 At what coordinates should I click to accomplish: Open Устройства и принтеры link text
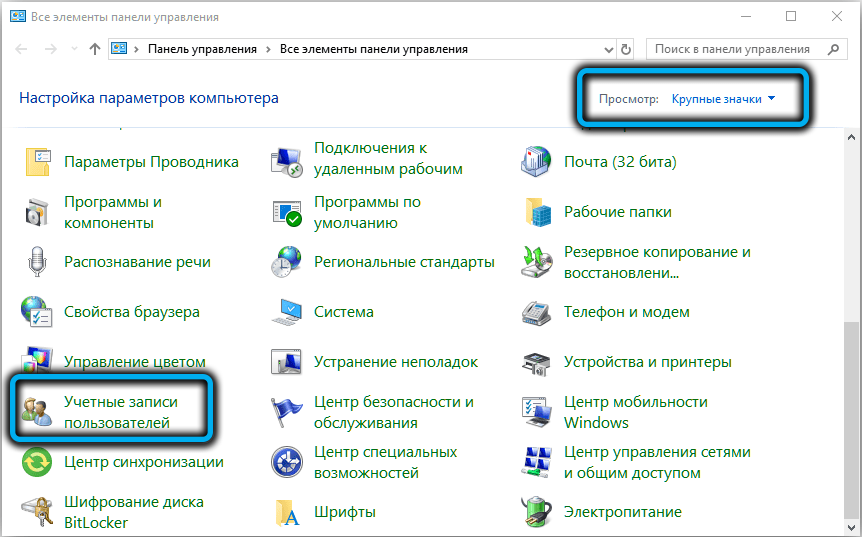[648, 362]
